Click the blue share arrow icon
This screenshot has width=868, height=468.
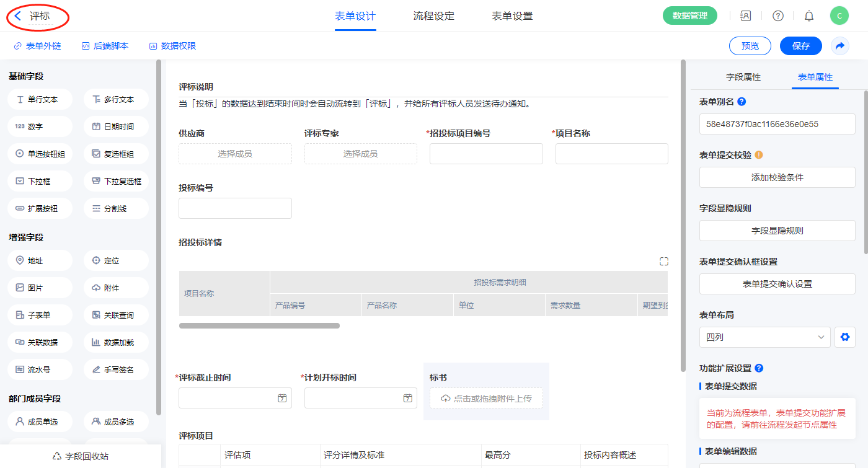pos(840,46)
